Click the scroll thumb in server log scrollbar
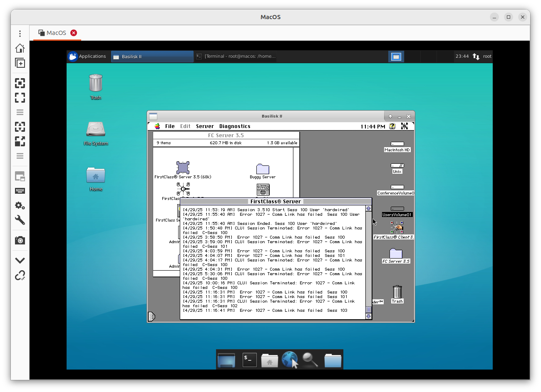This screenshot has height=392, width=541. 368,310
